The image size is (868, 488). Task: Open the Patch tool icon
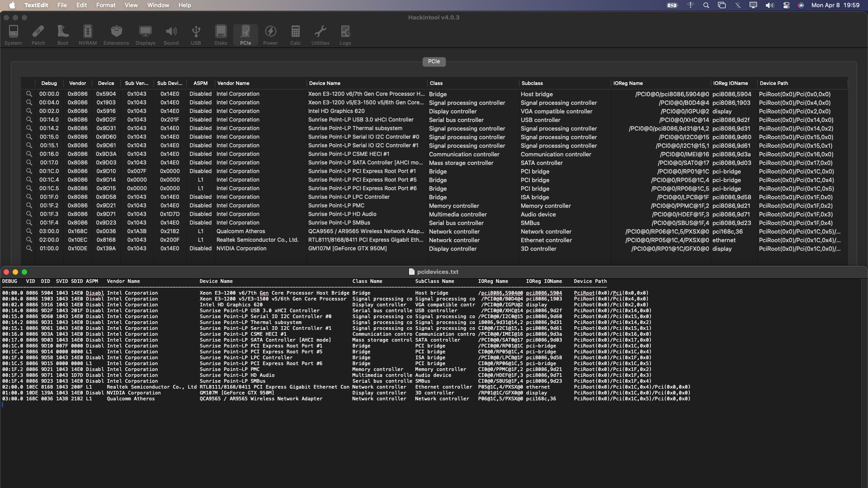pos(38,35)
